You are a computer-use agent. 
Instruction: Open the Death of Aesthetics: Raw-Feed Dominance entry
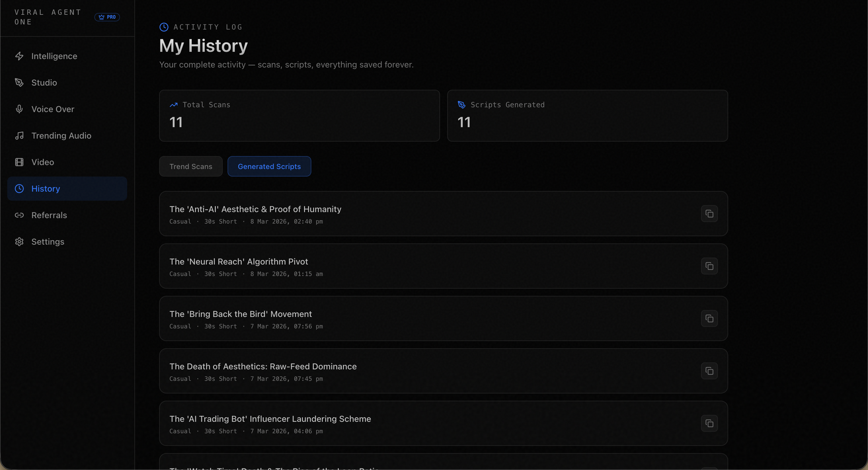point(443,371)
